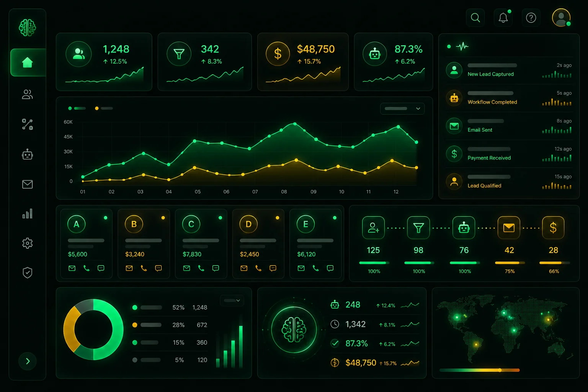Viewport: 588px width, 392px height.
Task: Toggle the green series in chart legend
Action: tap(77, 108)
